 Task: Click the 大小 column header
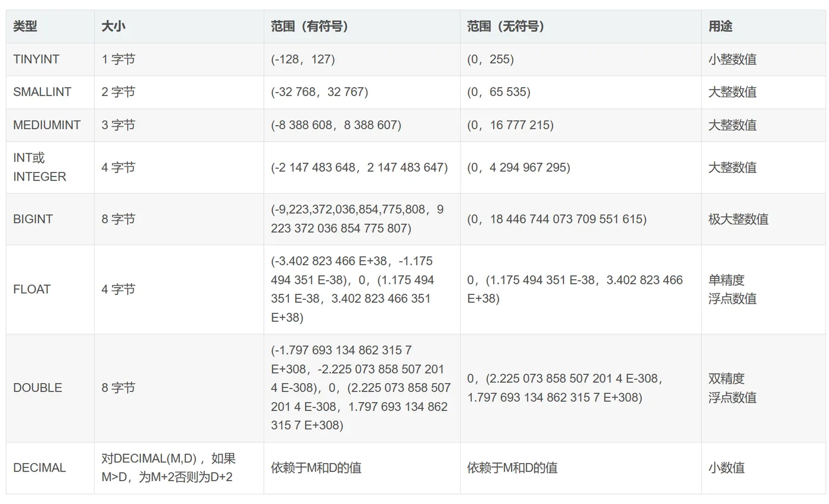[x=113, y=27]
